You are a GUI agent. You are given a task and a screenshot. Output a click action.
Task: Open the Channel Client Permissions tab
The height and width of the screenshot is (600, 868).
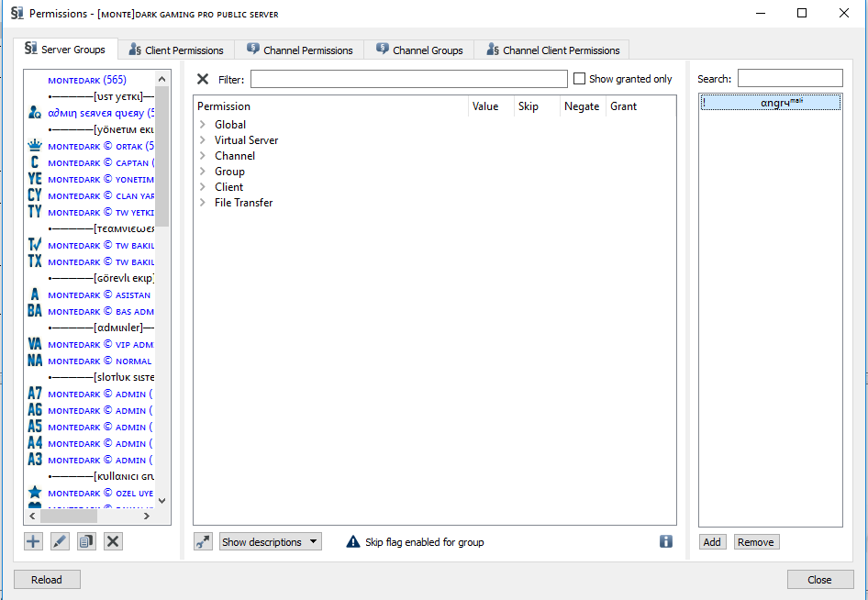coord(552,50)
